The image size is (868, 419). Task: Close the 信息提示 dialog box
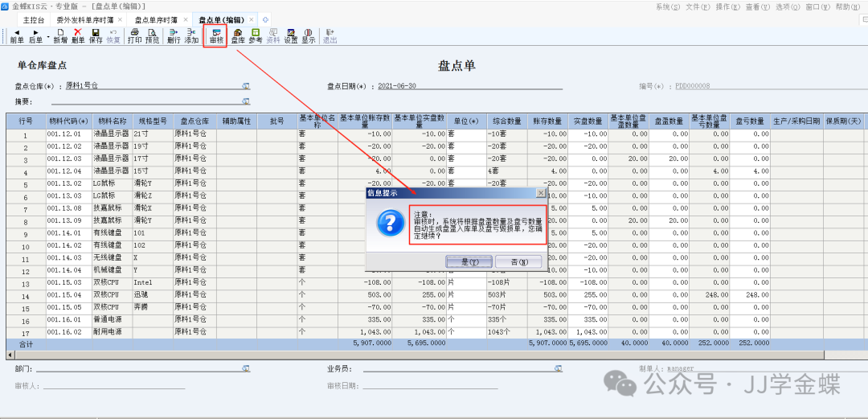pyautogui.click(x=541, y=193)
